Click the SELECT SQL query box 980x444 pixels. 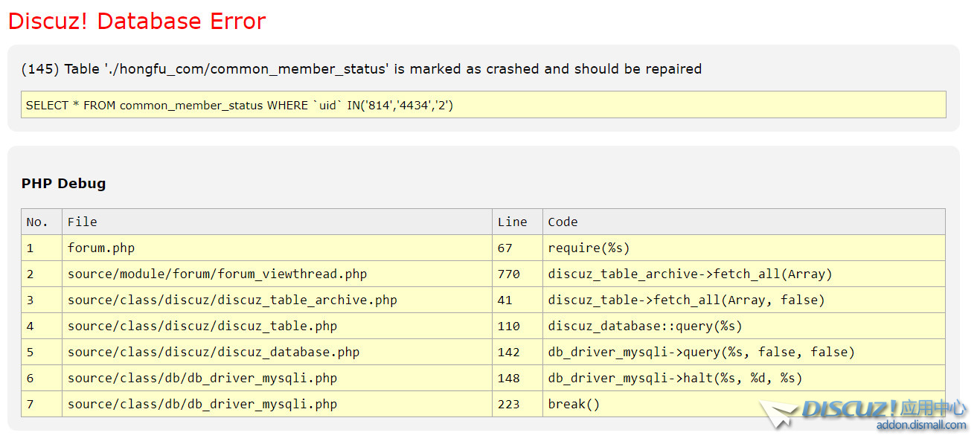pos(483,105)
